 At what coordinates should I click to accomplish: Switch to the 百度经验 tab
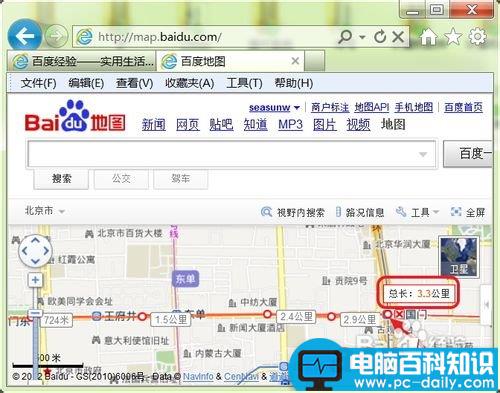[81, 61]
